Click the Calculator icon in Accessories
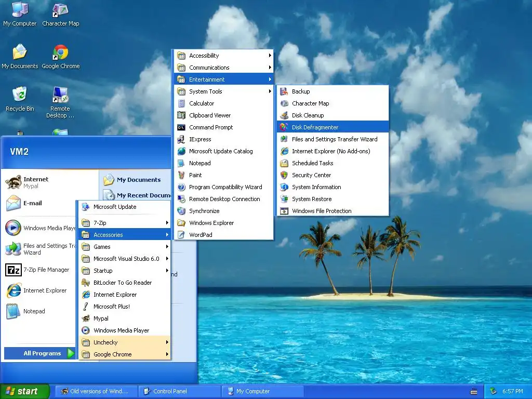Screen dimensions: 532x399 click(x=181, y=103)
